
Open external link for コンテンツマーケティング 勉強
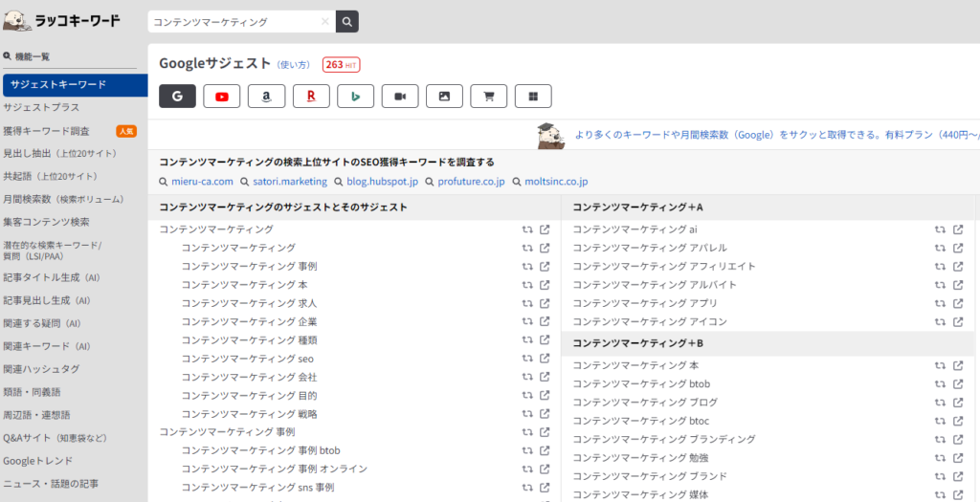point(957,458)
